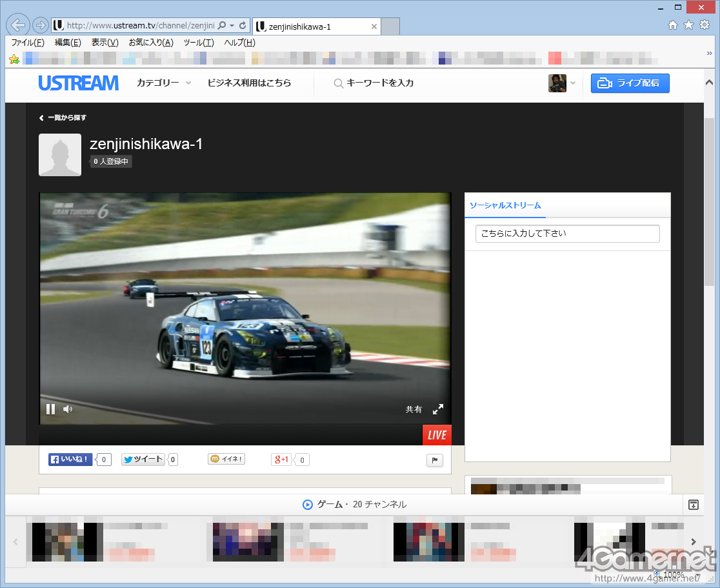
Task: Click the flag report icon
Action: [x=434, y=460]
